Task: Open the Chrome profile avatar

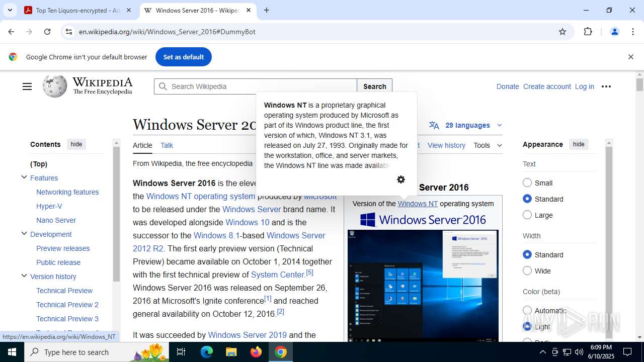Action: 614,32
